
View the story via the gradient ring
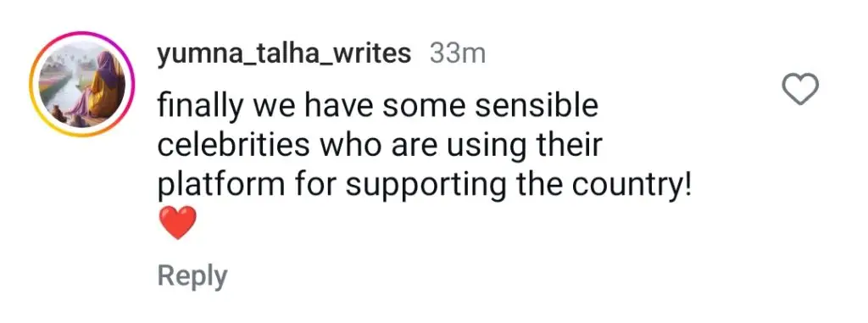click(x=82, y=84)
